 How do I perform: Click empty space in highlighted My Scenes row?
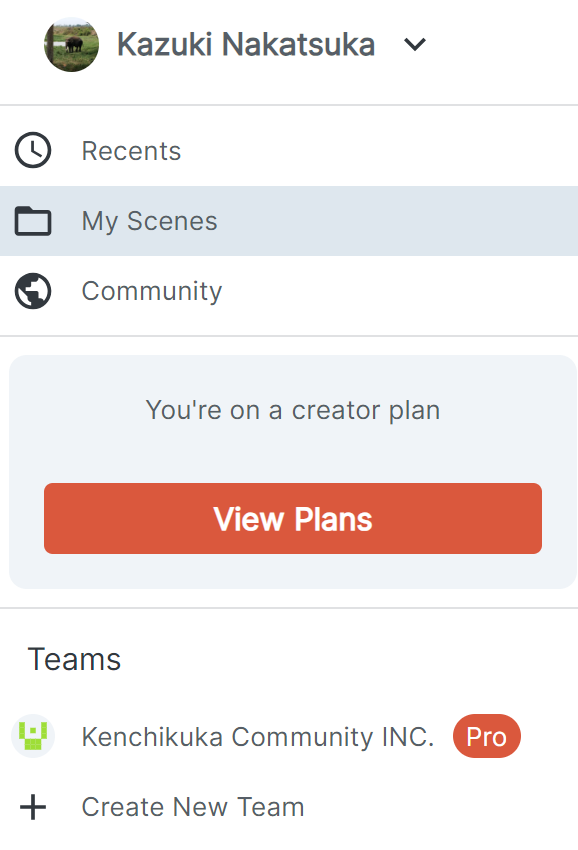pyautogui.click(x=396, y=221)
